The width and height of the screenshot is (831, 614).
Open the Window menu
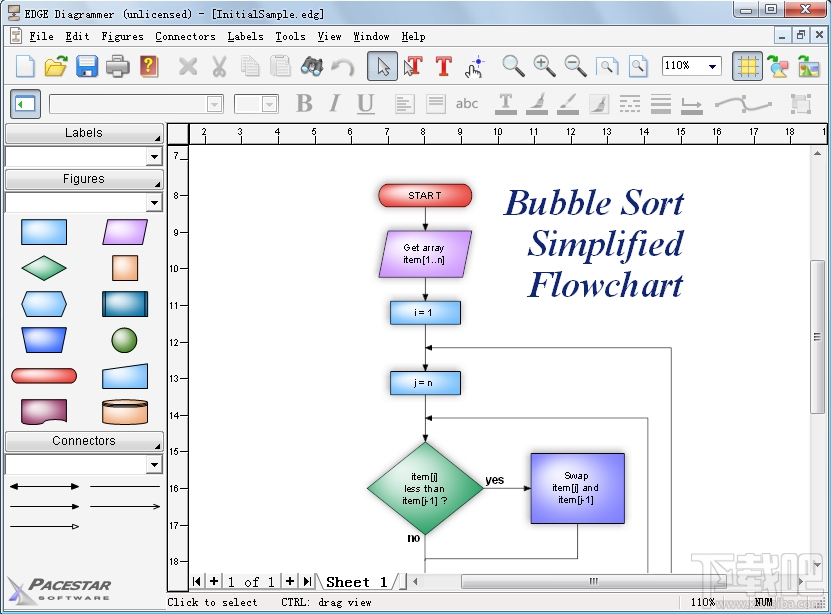[x=371, y=36]
